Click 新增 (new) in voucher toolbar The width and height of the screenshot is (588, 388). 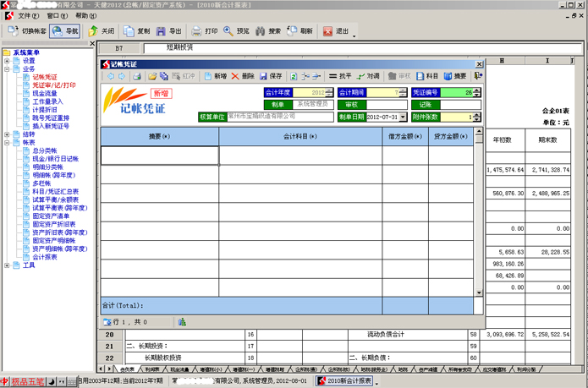tap(214, 76)
